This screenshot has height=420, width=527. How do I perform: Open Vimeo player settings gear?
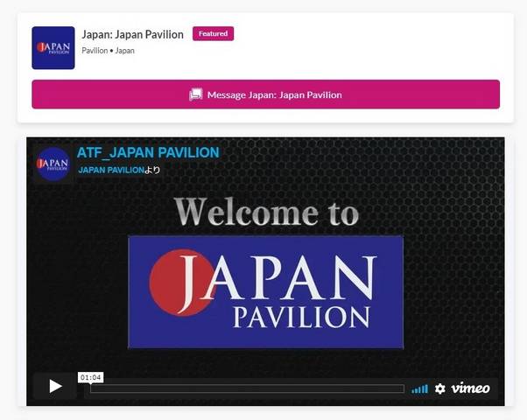tap(440, 388)
